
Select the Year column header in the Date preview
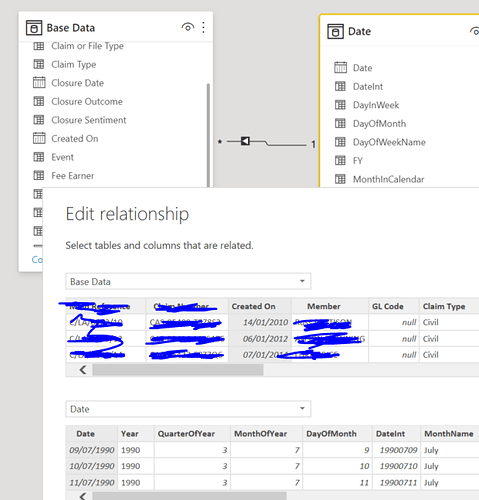[x=136, y=434]
